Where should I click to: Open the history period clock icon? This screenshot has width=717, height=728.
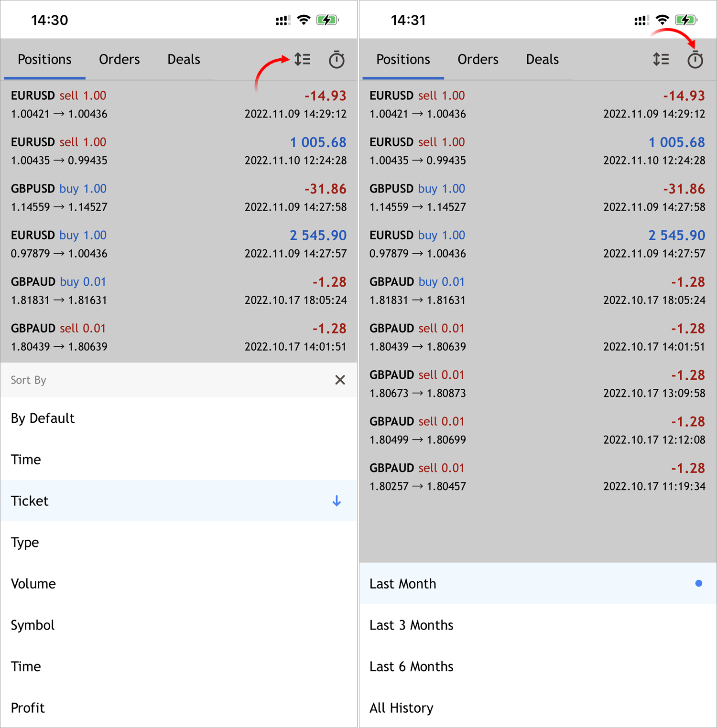(x=695, y=59)
